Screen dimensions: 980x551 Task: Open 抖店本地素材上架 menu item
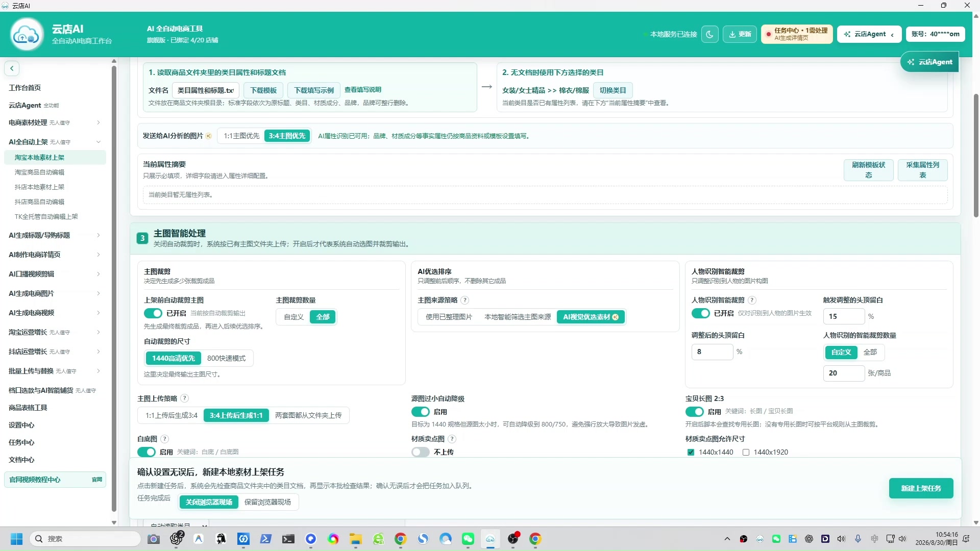coord(39,187)
